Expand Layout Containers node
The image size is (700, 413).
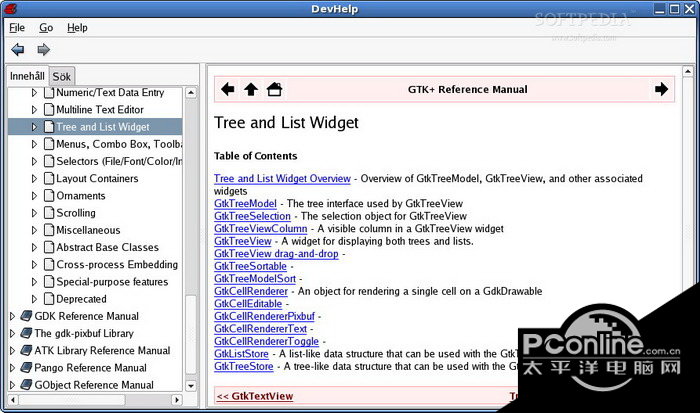[x=34, y=179]
